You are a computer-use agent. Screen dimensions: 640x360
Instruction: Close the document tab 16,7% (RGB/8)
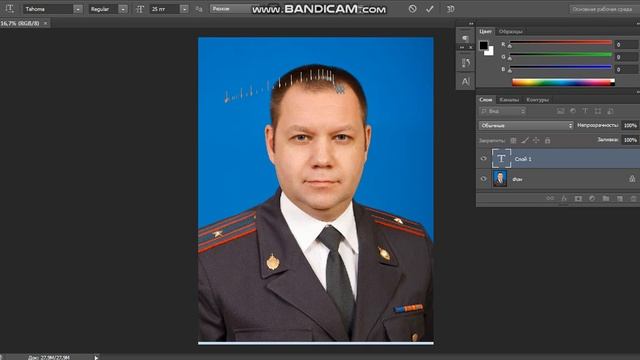pyautogui.click(x=45, y=23)
